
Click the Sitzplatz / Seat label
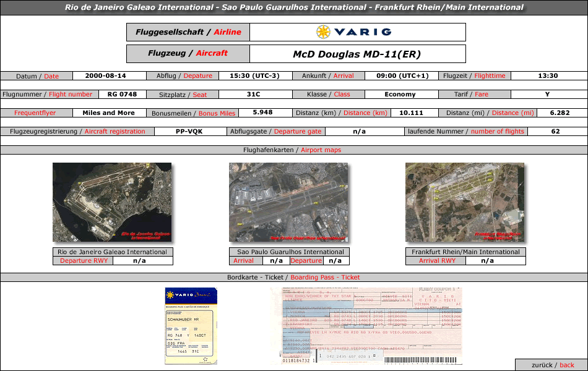pos(183,95)
